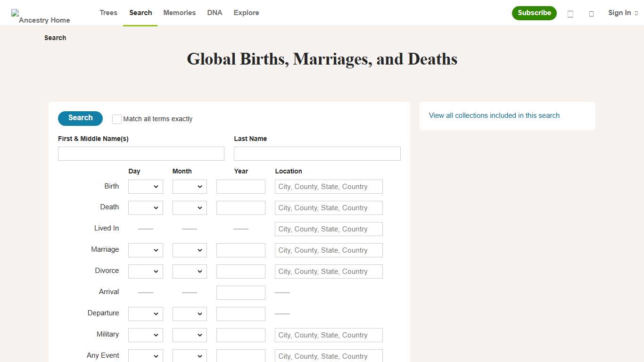Open the help icon beside Subscribe

tap(570, 14)
